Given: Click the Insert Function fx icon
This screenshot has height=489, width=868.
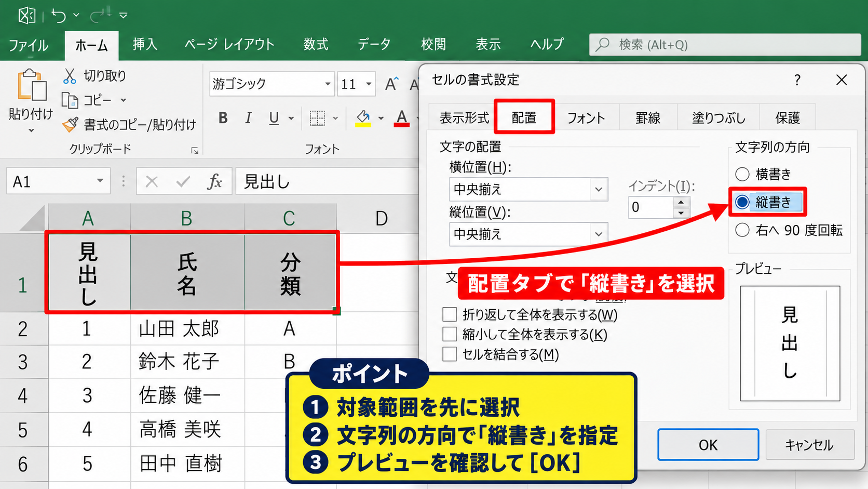Looking at the screenshot, I should 214,181.
